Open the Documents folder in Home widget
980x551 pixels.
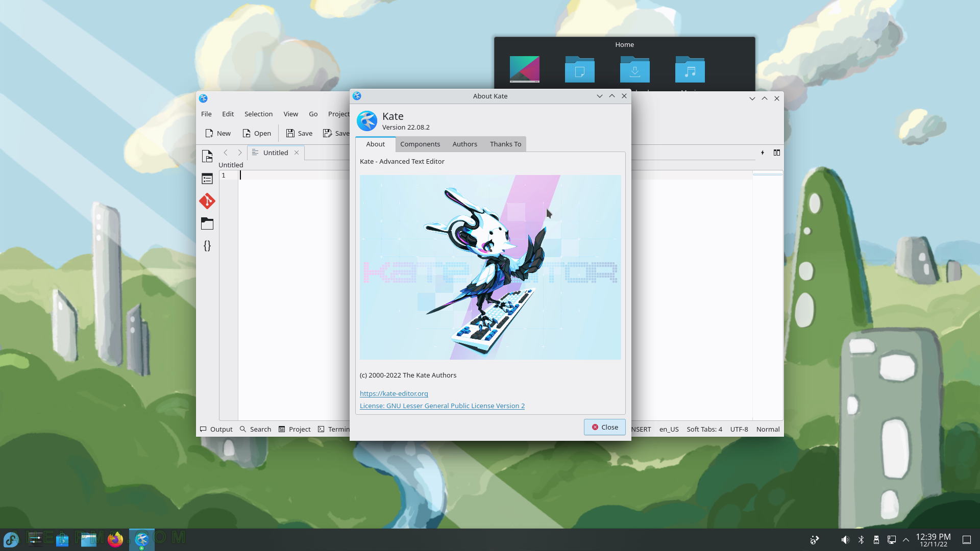[580, 70]
